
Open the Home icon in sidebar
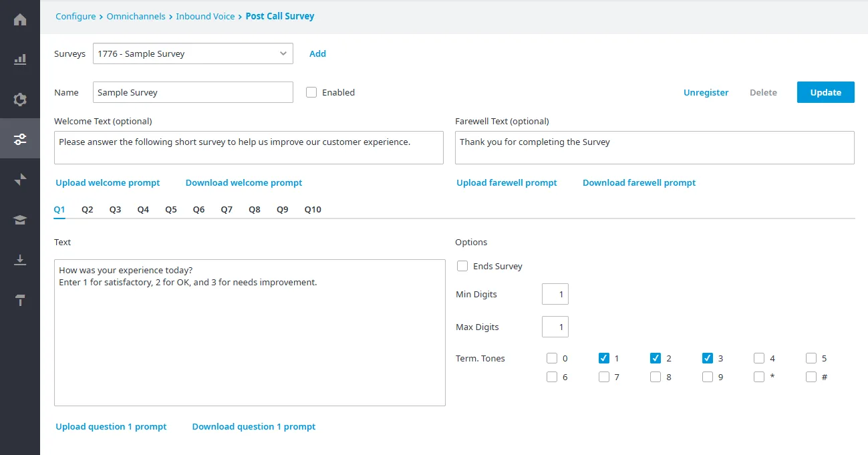point(20,19)
